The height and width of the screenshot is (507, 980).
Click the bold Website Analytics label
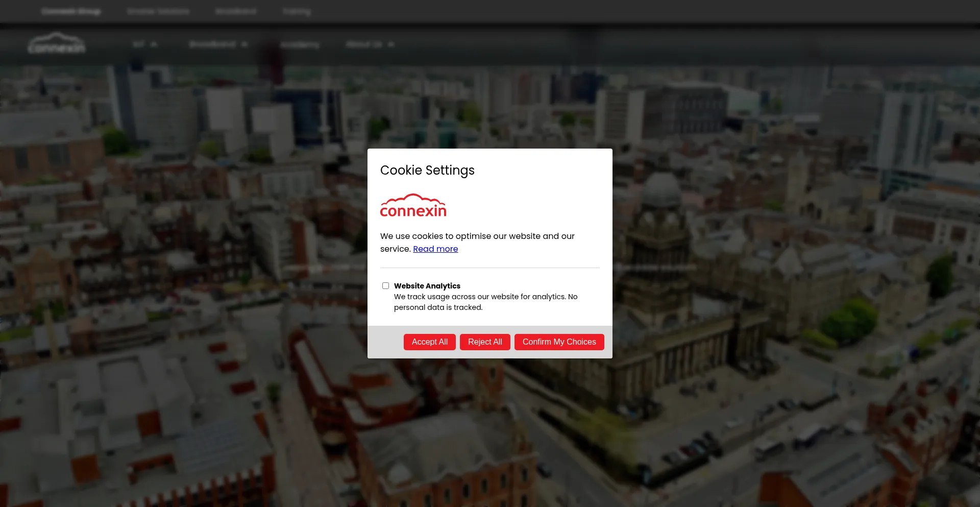point(427,286)
